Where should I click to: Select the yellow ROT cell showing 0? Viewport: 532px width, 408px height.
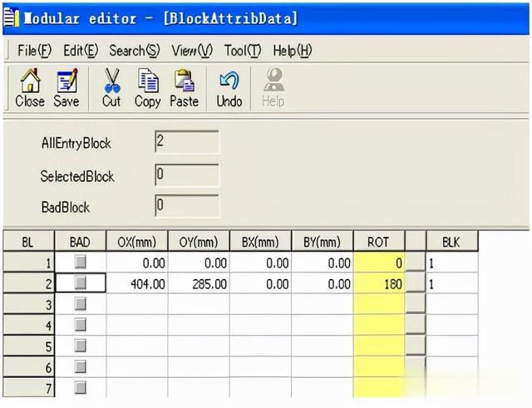[x=379, y=262]
